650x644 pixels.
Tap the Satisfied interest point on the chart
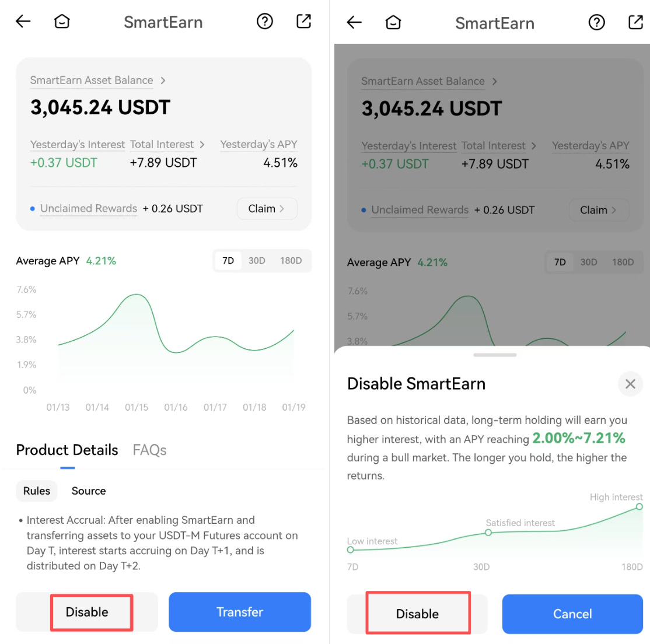pos(488,533)
